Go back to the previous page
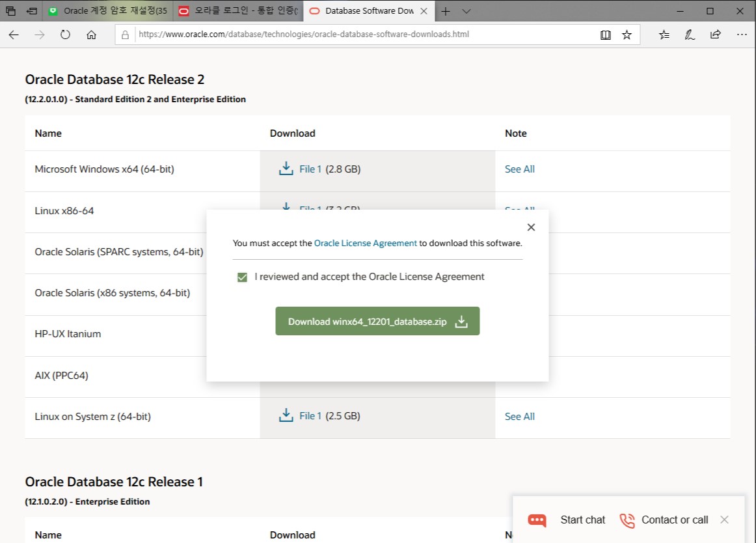The height and width of the screenshot is (543, 756). click(14, 35)
